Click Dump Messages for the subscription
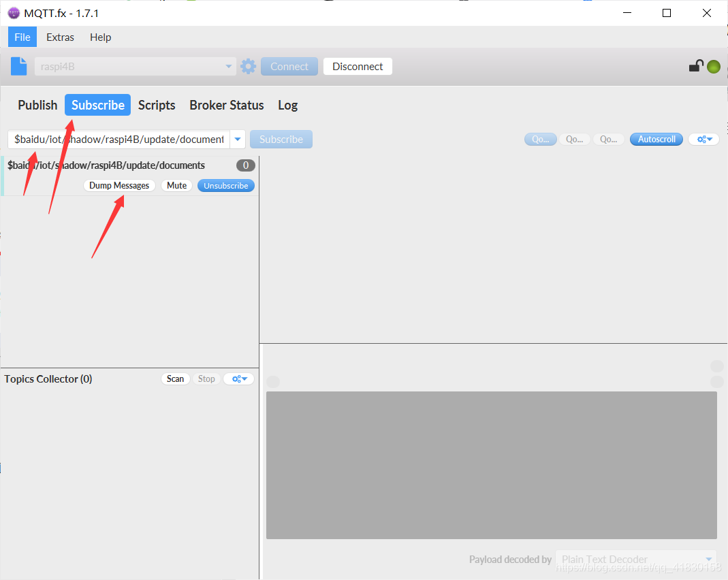728x580 pixels. (119, 186)
